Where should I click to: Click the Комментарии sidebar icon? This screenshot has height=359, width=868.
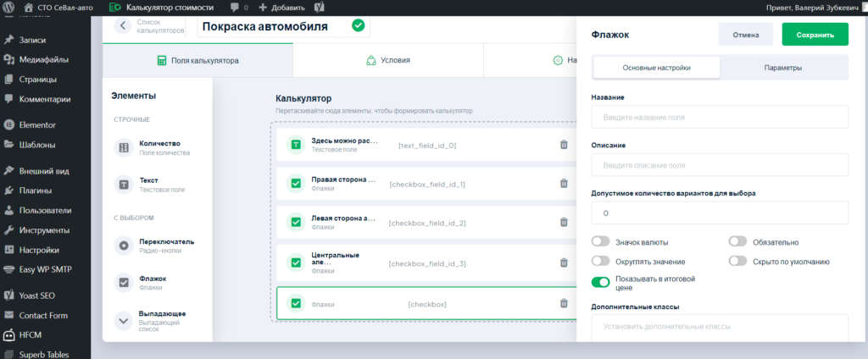point(8,99)
